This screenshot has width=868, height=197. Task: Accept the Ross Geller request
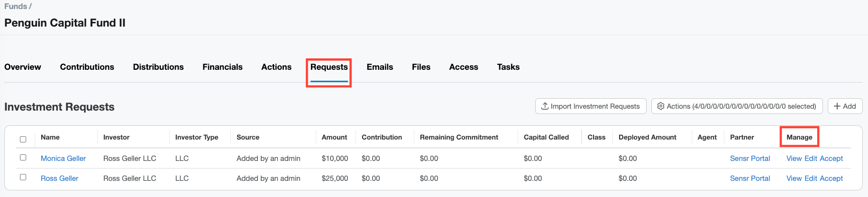(x=831, y=178)
